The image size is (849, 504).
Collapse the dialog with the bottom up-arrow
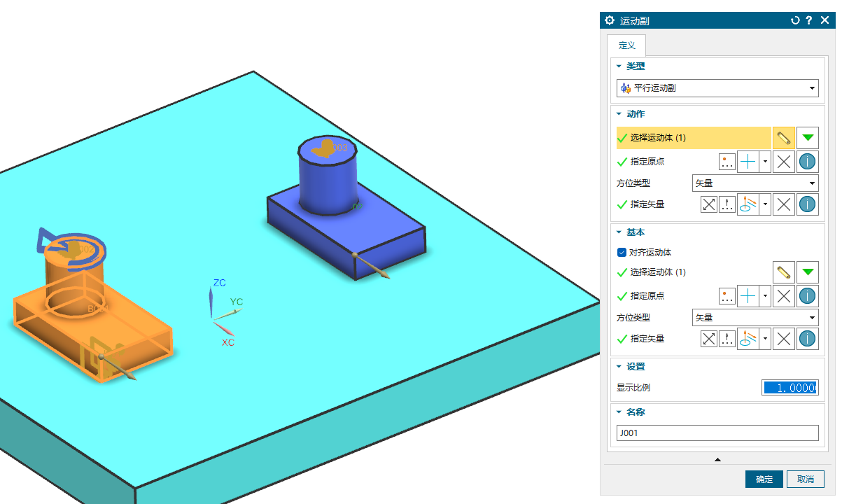[x=717, y=460]
